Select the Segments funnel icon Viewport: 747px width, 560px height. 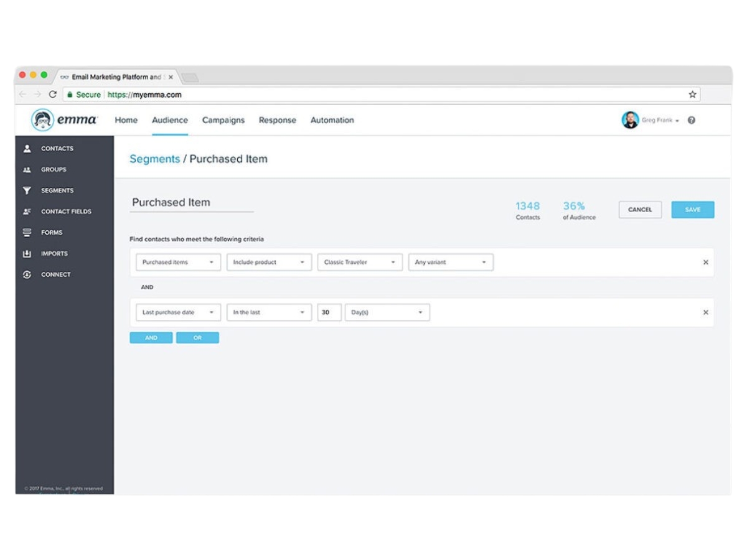27,190
